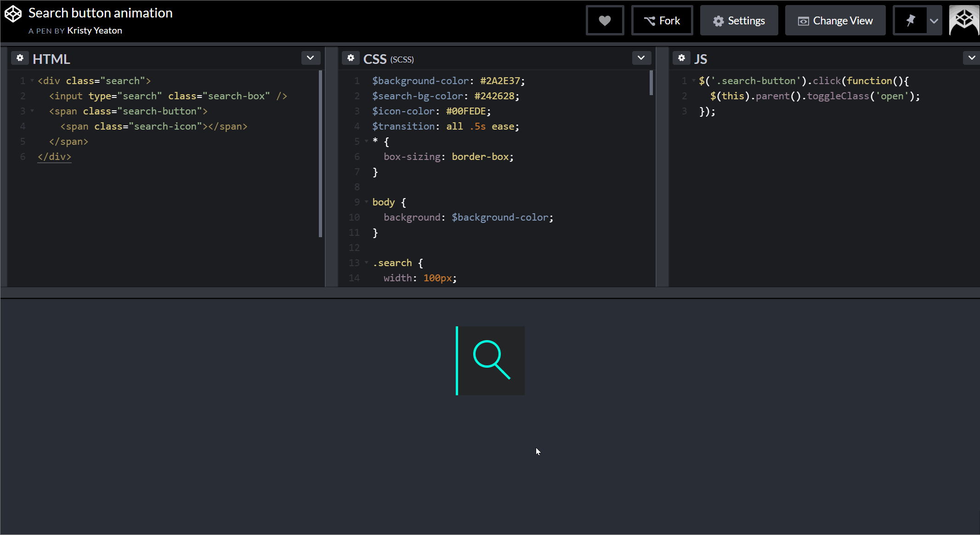
Task: Click Change View button
Action: [835, 21]
